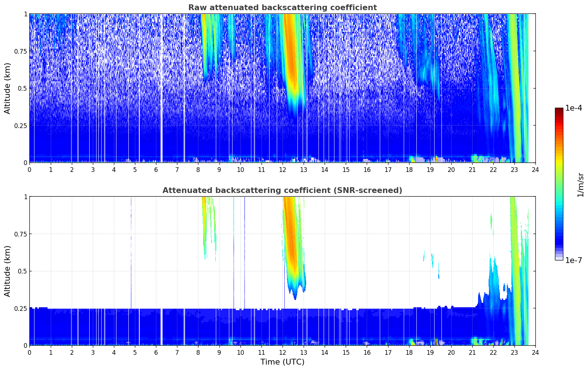Screen dimensions: 588x370
Task: Click the bottom plot's 'Altitude (km)' label
Action: point(8,271)
